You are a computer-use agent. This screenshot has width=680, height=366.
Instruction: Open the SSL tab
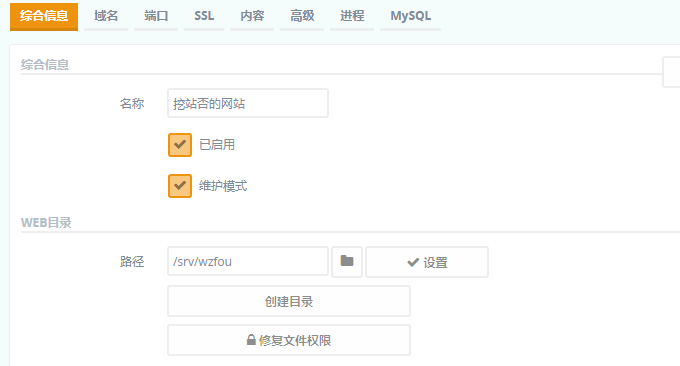coord(204,16)
